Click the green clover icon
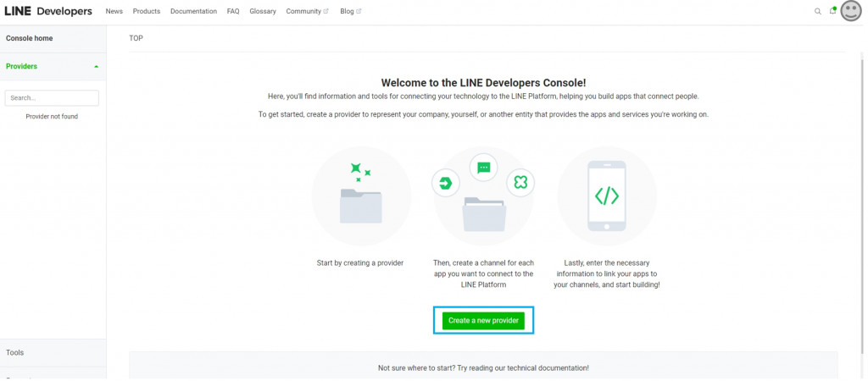Screen dimensions: 868x381 520,183
